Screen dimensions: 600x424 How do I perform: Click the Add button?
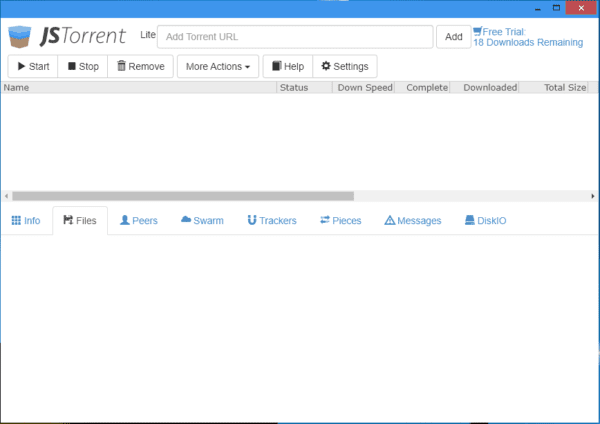[x=453, y=37]
